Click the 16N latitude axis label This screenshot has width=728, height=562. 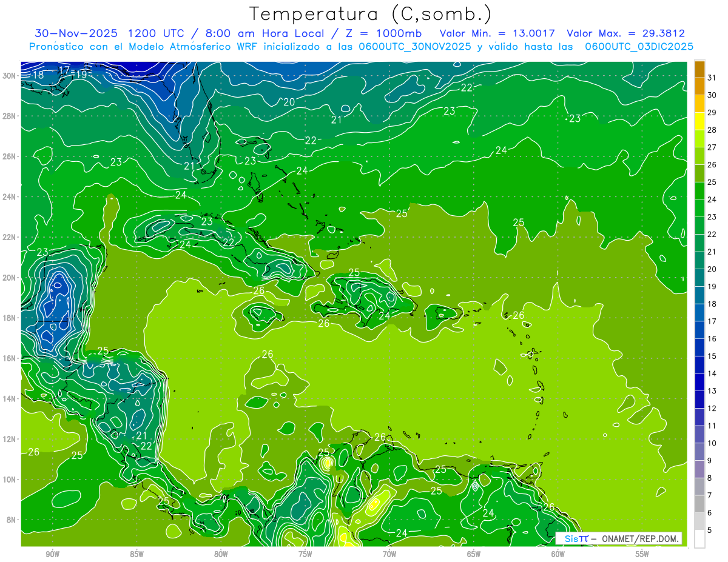[9, 358]
